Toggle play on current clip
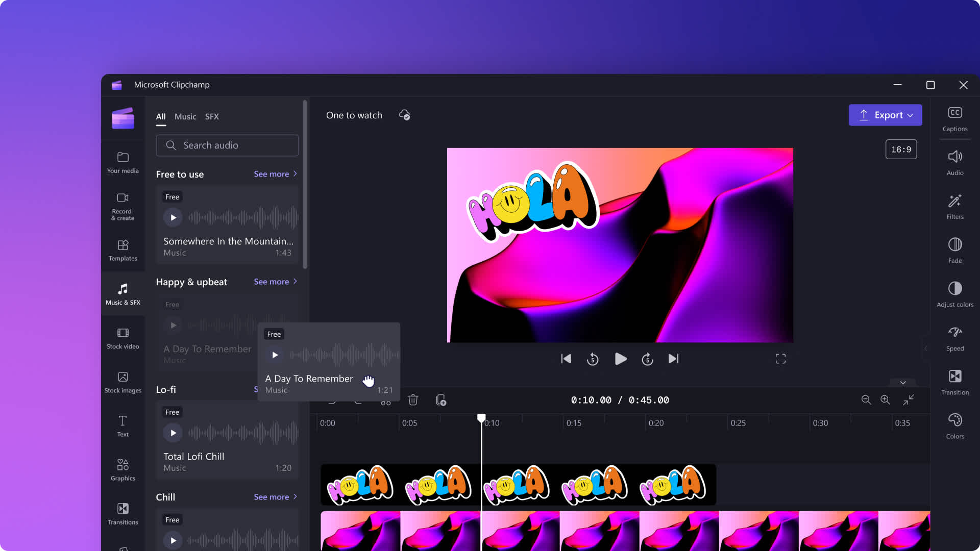Screen dimensions: 980x551 pos(620,359)
